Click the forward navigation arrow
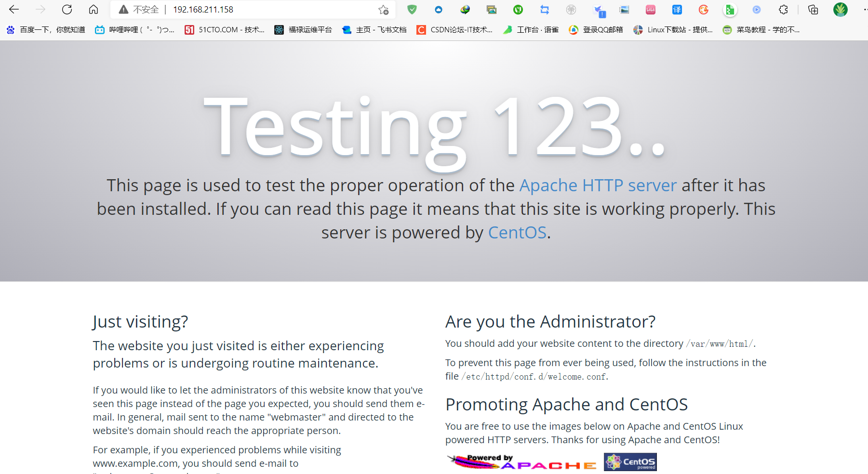The height and width of the screenshot is (474, 868). point(40,9)
